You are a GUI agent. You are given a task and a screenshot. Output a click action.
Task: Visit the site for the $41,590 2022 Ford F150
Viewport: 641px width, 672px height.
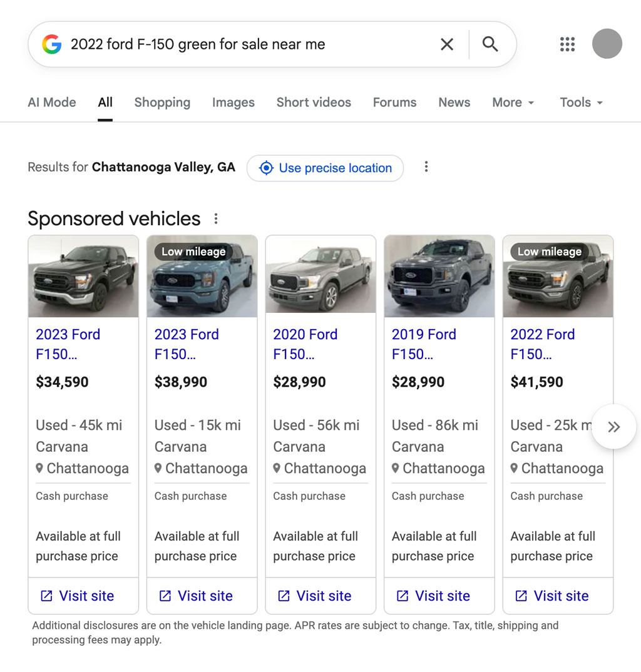[x=557, y=596]
